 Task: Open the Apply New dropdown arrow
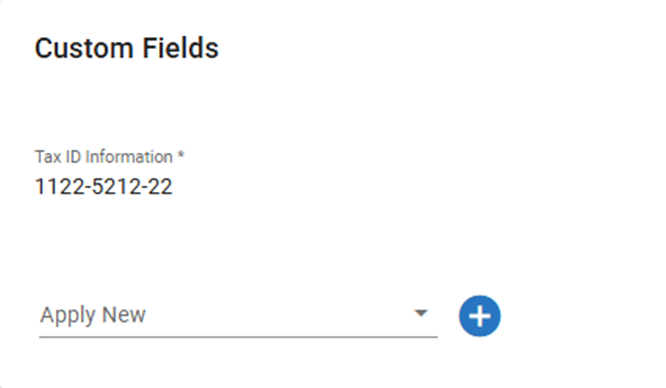point(420,314)
